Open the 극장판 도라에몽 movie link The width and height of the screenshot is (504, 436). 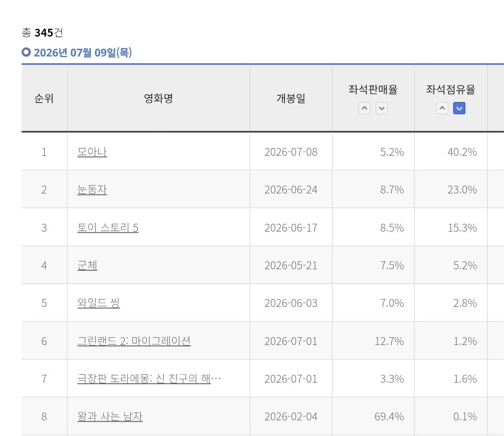[x=149, y=378]
